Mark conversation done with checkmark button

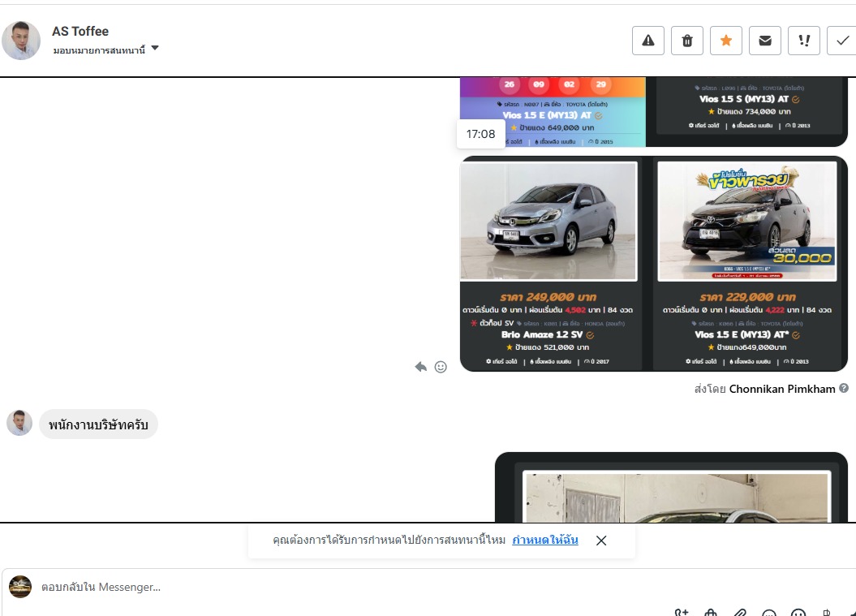[842, 41]
